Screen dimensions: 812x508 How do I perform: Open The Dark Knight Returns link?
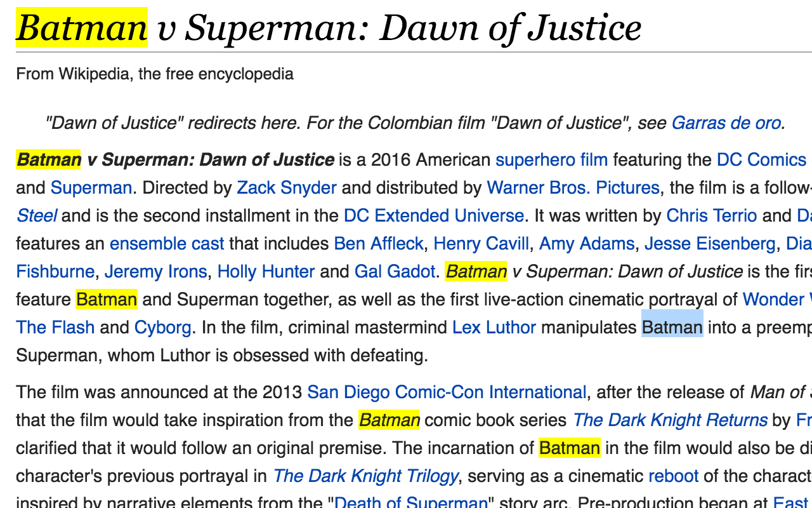[x=670, y=420]
